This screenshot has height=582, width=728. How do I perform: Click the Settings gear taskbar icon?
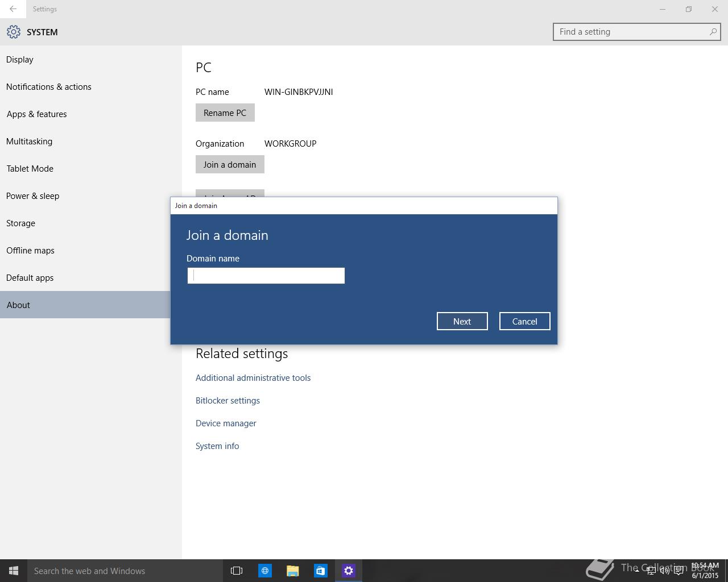(349, 571)
